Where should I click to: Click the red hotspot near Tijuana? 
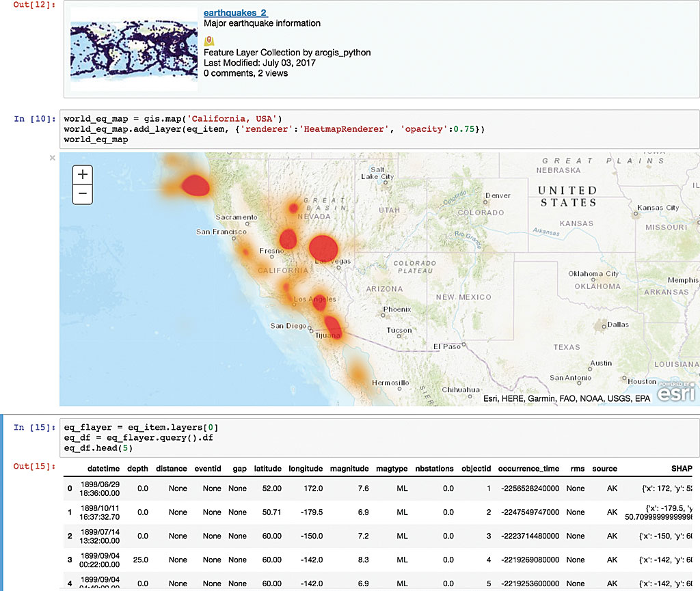coord(333,327)
